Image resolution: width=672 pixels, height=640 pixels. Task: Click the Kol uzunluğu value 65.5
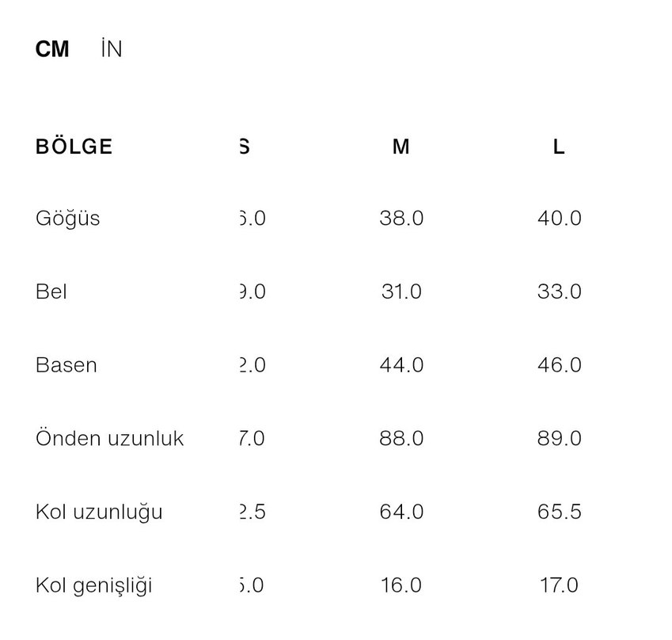[x=559, y=512]
